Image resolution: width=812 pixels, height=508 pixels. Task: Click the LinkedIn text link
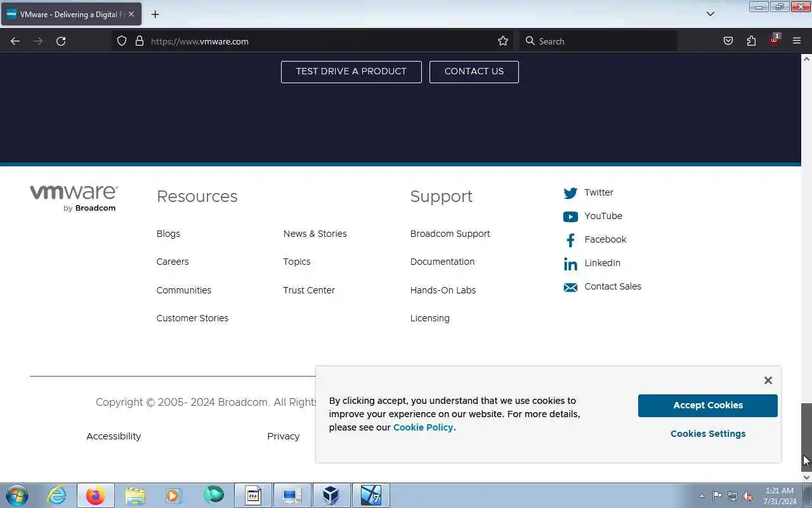[x=603, y=263]
